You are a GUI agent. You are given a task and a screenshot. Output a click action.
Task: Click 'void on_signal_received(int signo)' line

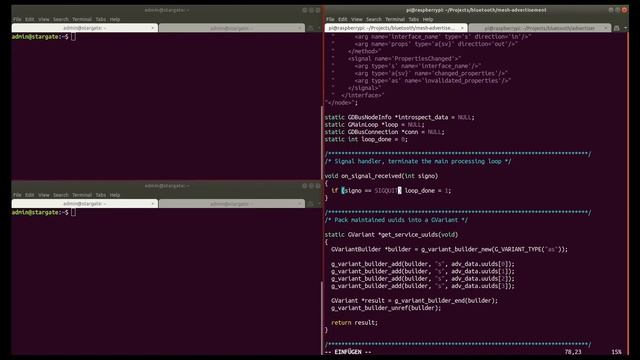(x=381, y=176)
